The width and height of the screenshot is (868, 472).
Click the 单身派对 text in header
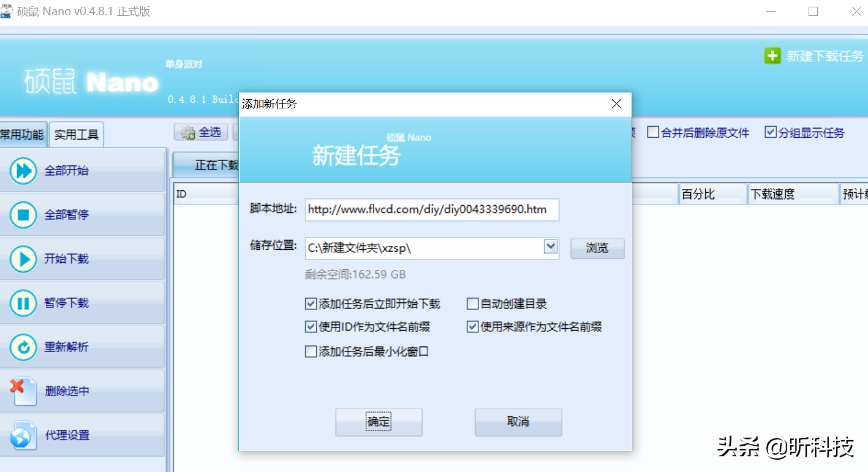point(183,64)
